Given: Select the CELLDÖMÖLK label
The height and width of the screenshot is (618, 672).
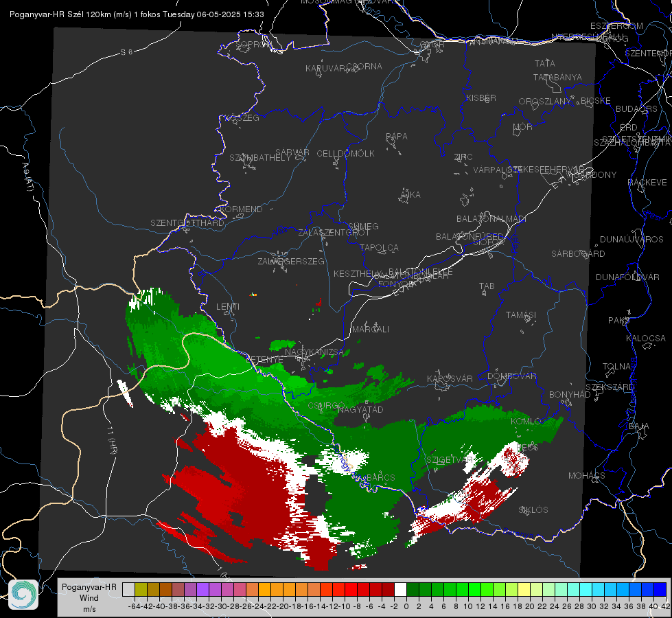Looking at the screenshot, I should pos(346,154).
